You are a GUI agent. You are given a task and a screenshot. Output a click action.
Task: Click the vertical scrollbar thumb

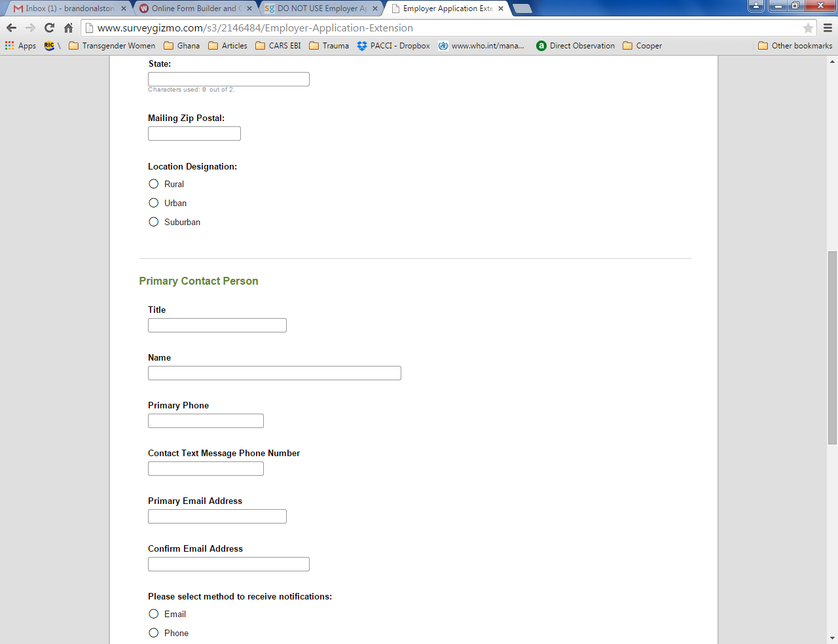tap(832, 348)
